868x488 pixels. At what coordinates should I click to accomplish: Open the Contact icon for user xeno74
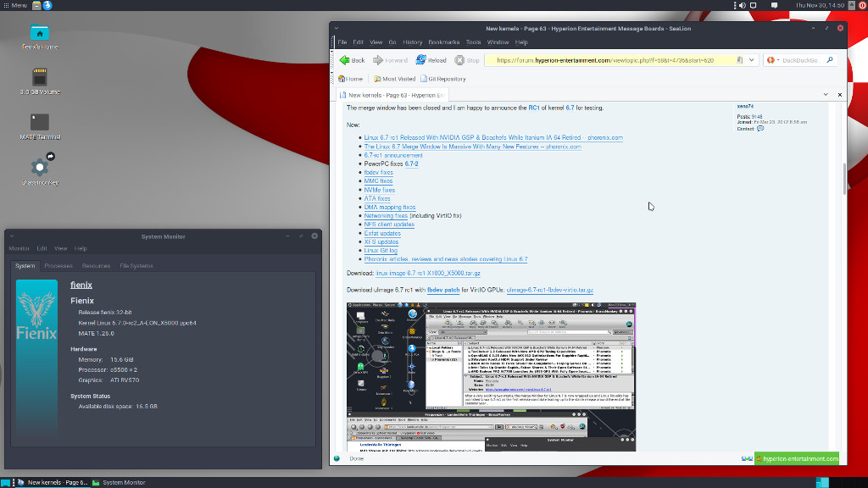point(760,129)
